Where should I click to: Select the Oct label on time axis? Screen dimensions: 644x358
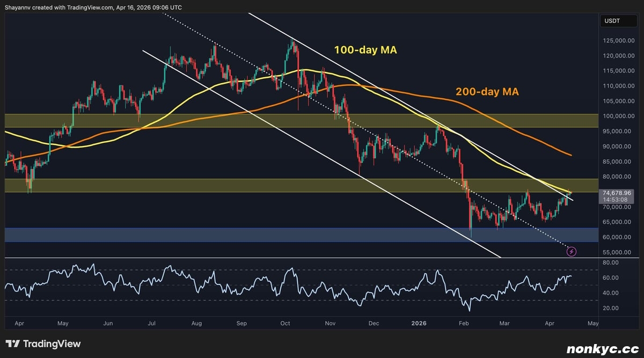point(285,324)
